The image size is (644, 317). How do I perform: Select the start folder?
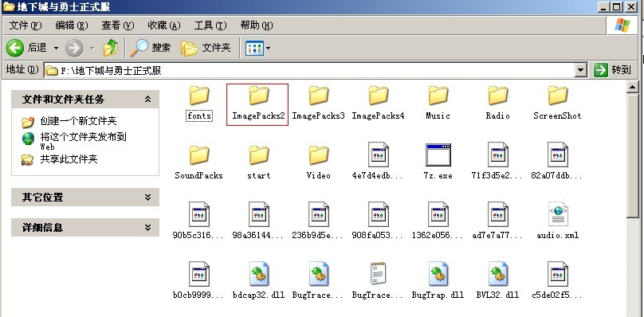(x=259, y=162)
